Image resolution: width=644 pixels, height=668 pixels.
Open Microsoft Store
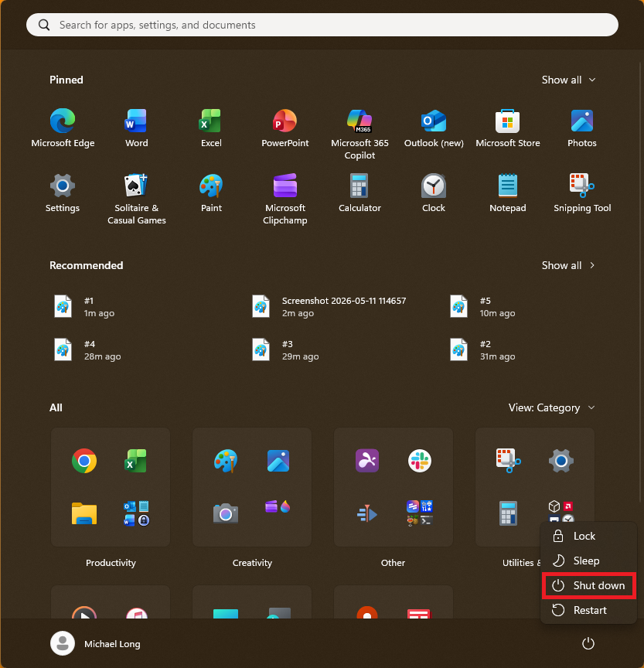[508, 128]
